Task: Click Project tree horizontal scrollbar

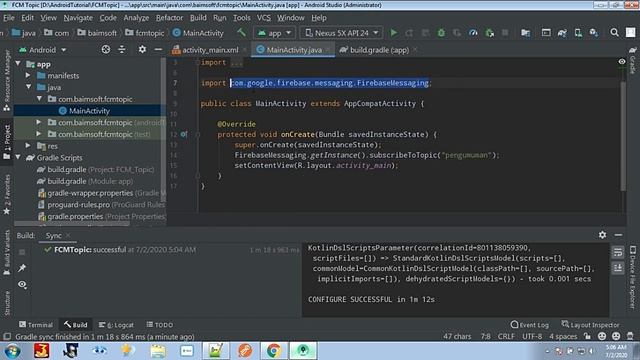Action: [x=72, y=223]
